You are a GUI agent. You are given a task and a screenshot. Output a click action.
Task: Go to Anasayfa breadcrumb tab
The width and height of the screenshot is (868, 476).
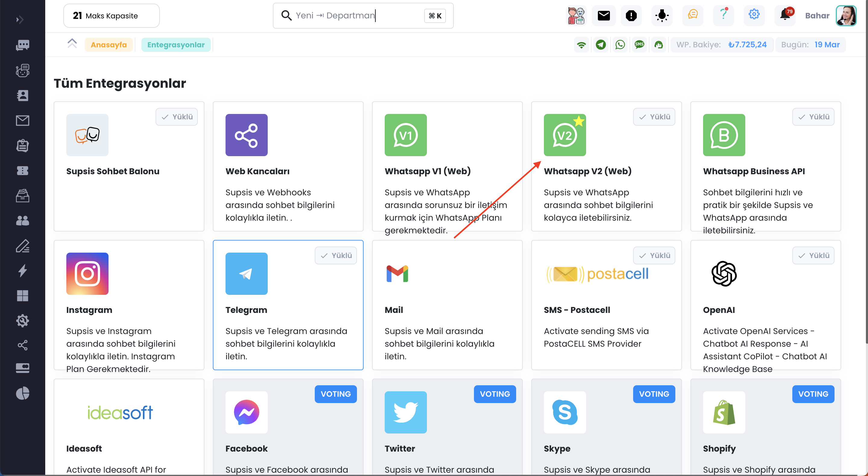(x=109, y=45)
